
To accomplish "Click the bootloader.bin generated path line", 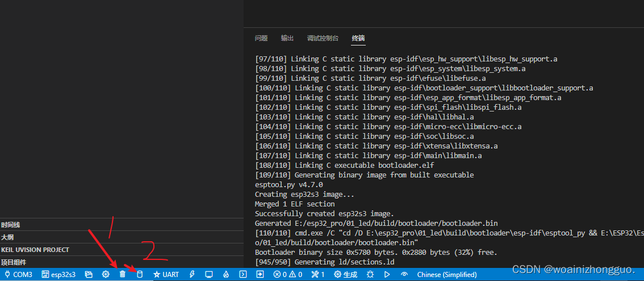I will (376, 223).
